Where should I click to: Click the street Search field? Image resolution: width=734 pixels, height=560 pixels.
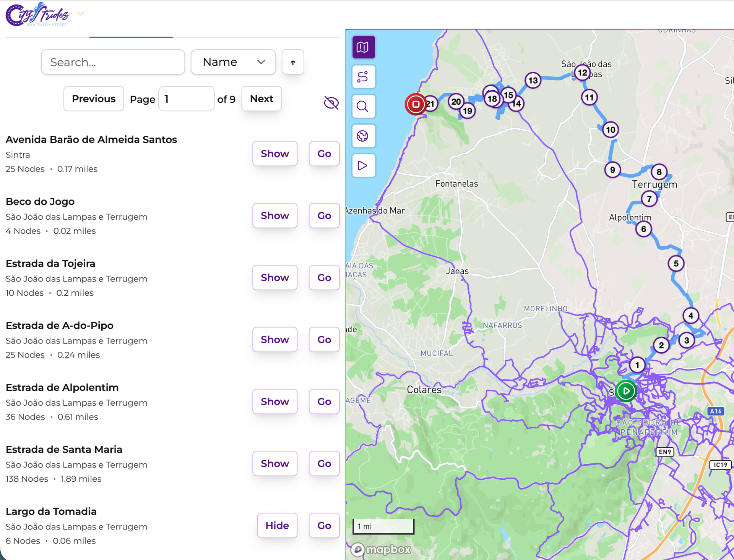tap(113, 62)
